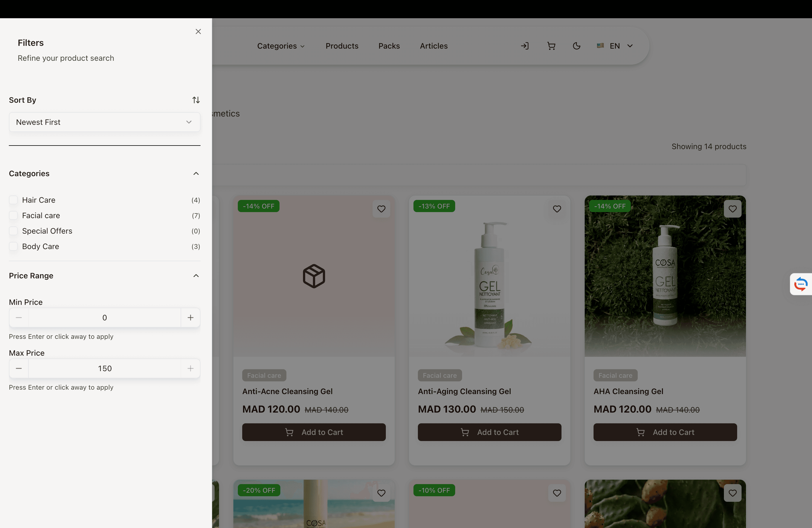The height and width of the screenshot is (528, 812).
Task: Add AHA Cleansing Gel to cart
Action: (665, 432)
